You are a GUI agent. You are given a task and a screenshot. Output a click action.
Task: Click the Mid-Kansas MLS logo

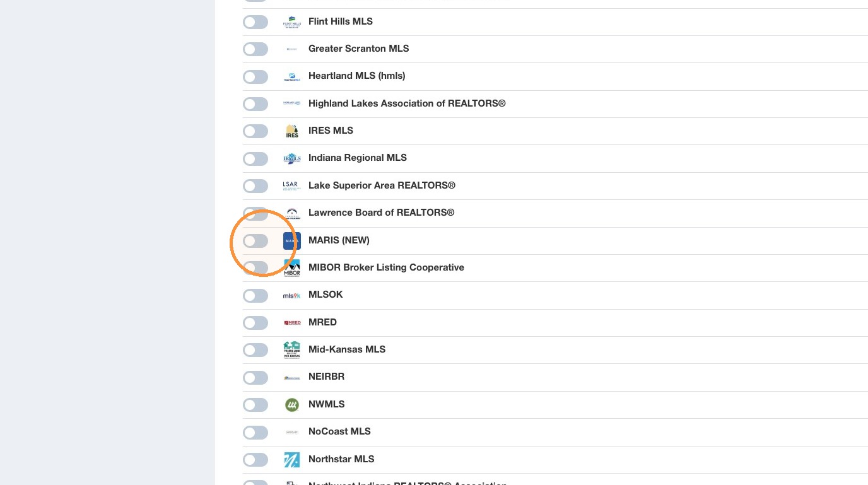click(x=292, y=349)
